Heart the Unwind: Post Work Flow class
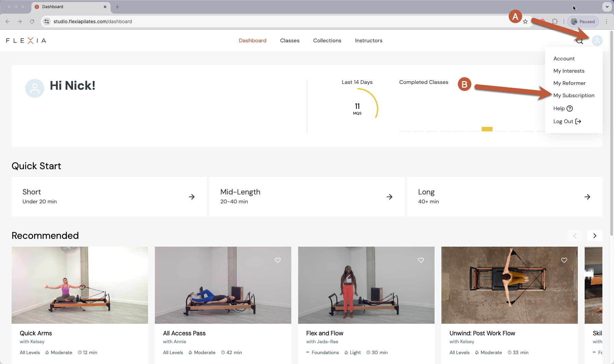This screenshot has height=364, width=614. [564, 260]
